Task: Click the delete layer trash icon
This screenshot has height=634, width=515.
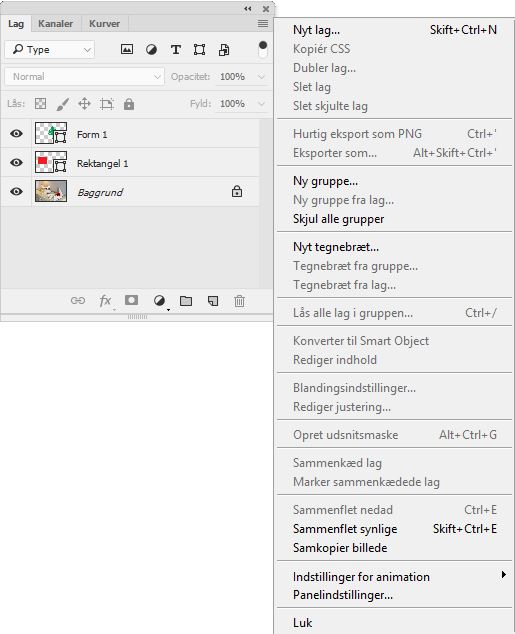Action: click(239, 301)
